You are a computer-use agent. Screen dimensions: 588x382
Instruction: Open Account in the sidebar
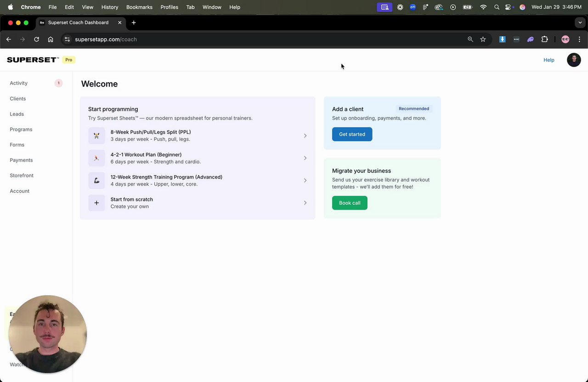pos(20,191)
